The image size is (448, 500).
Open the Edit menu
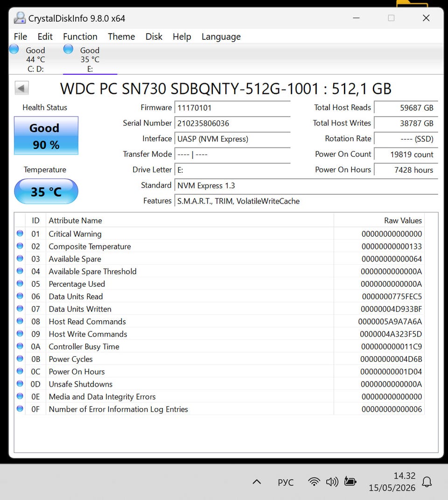pyautogui.click(x=45, y=37)
